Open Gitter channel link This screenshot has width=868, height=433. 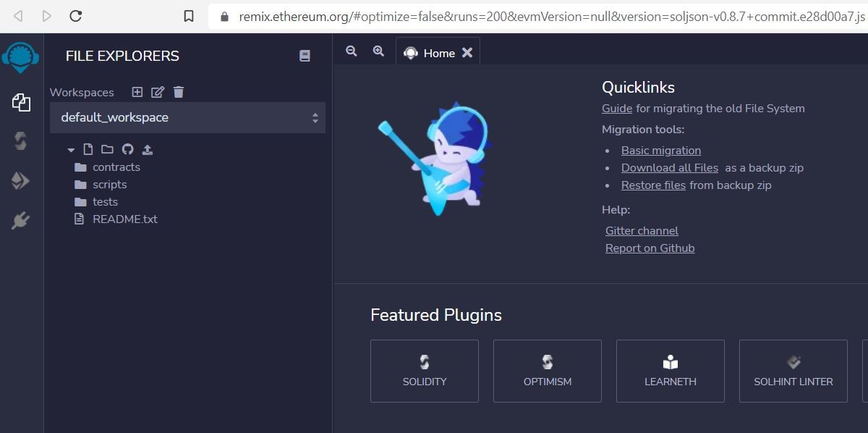coord(642,231)
